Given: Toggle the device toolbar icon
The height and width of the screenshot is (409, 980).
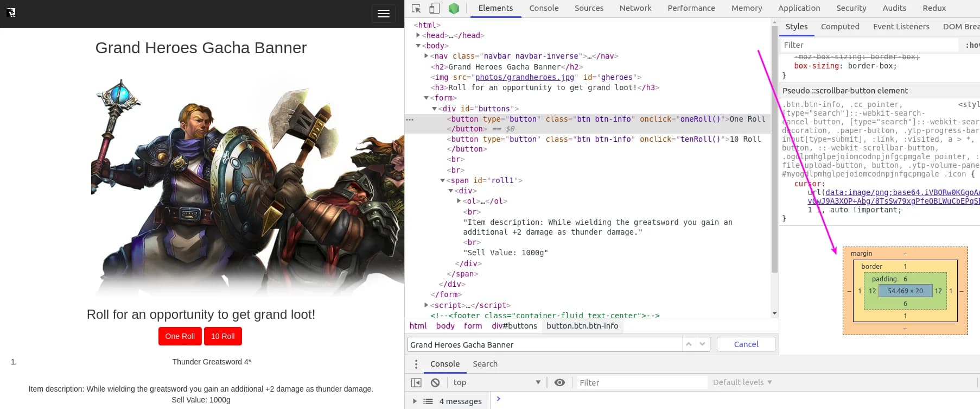Looking at the screenshot, I should tap(434, 8).
